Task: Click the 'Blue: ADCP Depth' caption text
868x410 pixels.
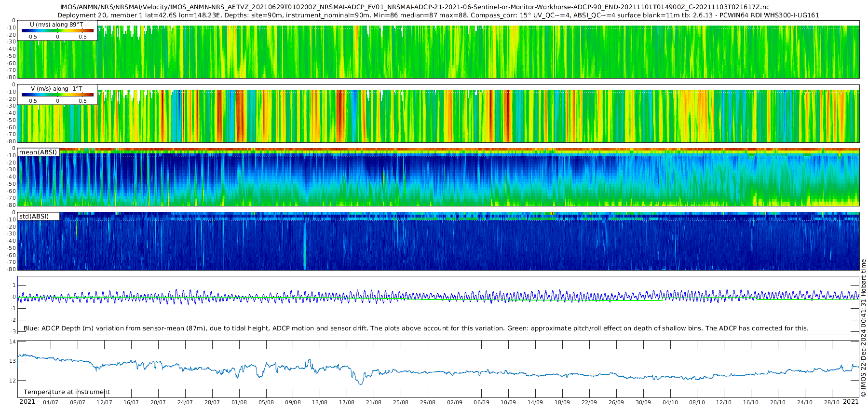Action: click(x=416, y=328)
